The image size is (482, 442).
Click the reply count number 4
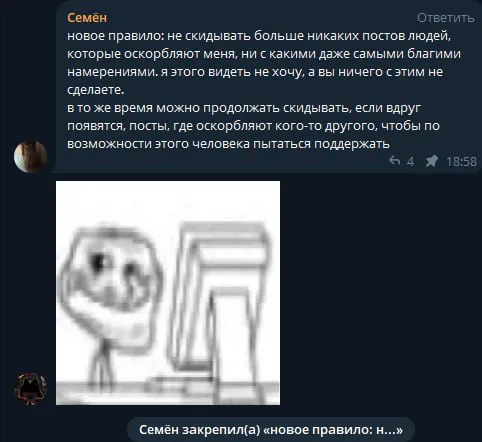411,162
